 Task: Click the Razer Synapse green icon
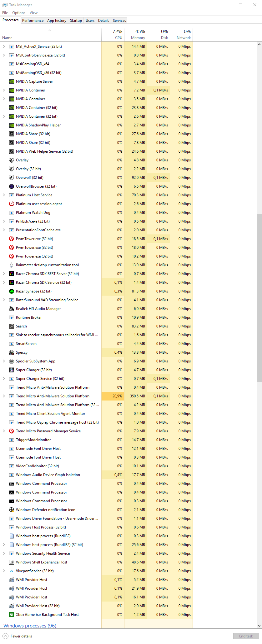[x=12, y=291]
